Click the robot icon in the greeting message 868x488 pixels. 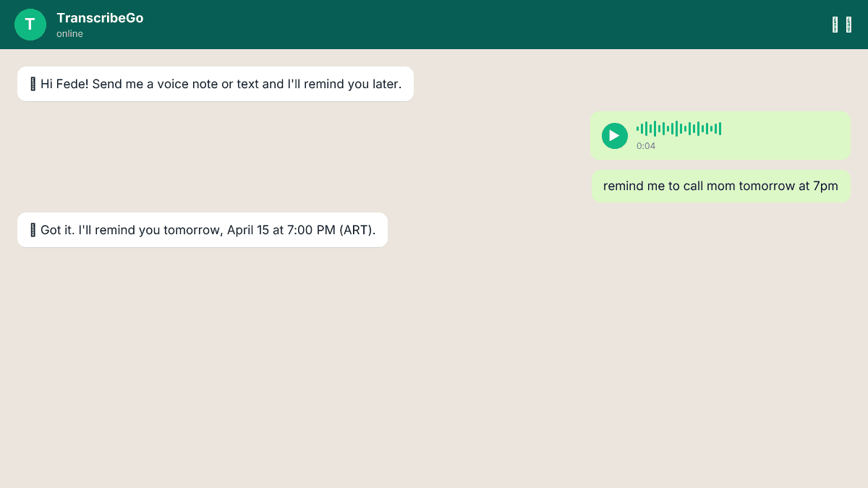(x=32, y=84)
